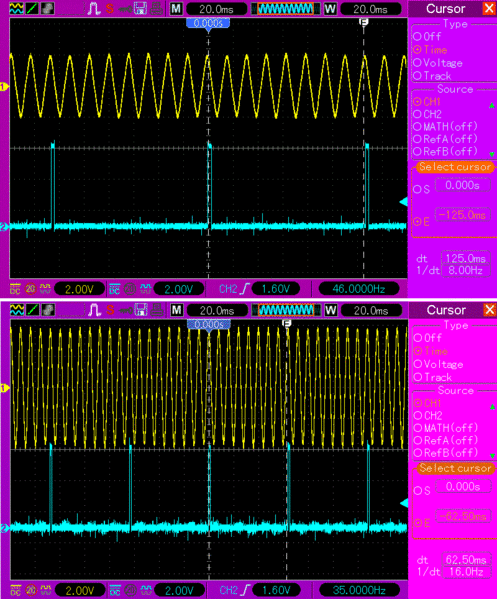This screenshot has width=497, height=599.
Task: Click the -125.0ms E cursor value field
Action: click(463, 215)
